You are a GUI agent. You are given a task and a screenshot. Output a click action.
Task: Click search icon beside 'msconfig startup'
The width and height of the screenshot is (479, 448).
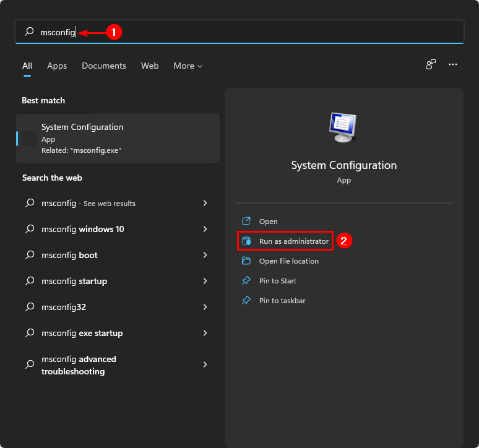click(x=30, y=281)
